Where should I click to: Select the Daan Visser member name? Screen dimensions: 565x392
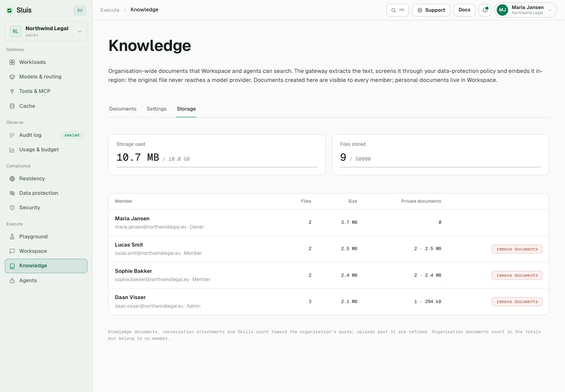pyautogui.click(x=130, y=298)
